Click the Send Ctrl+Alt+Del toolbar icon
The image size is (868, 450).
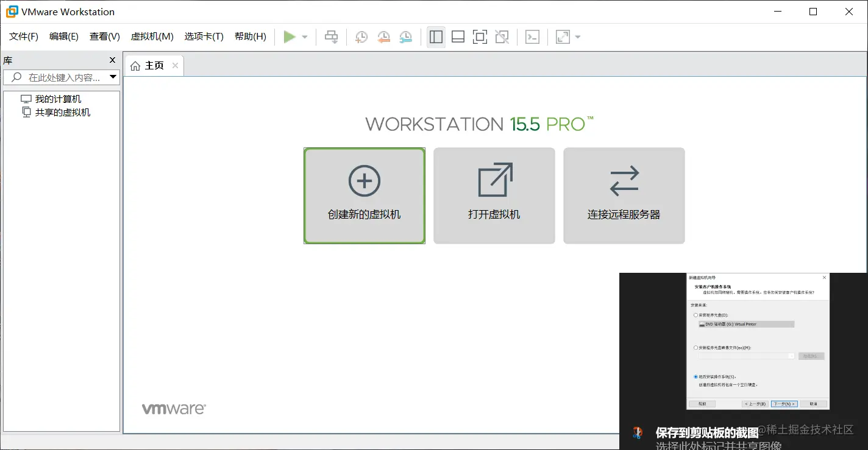point(331,37)
